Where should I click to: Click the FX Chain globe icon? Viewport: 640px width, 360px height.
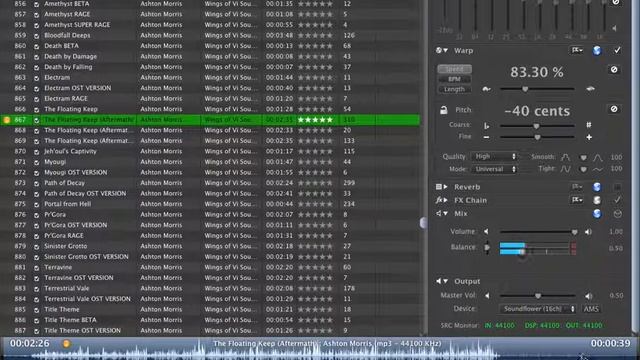point(597,200)
